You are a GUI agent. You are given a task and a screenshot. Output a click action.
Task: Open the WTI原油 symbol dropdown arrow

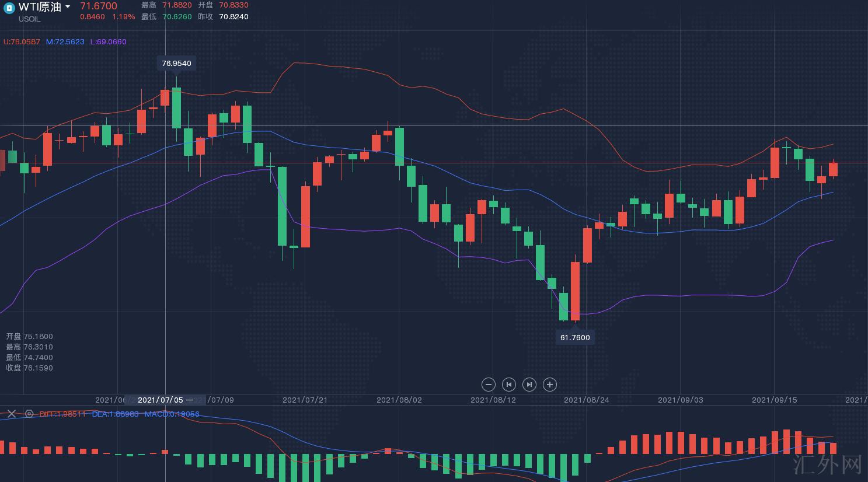tap(68, 7)
